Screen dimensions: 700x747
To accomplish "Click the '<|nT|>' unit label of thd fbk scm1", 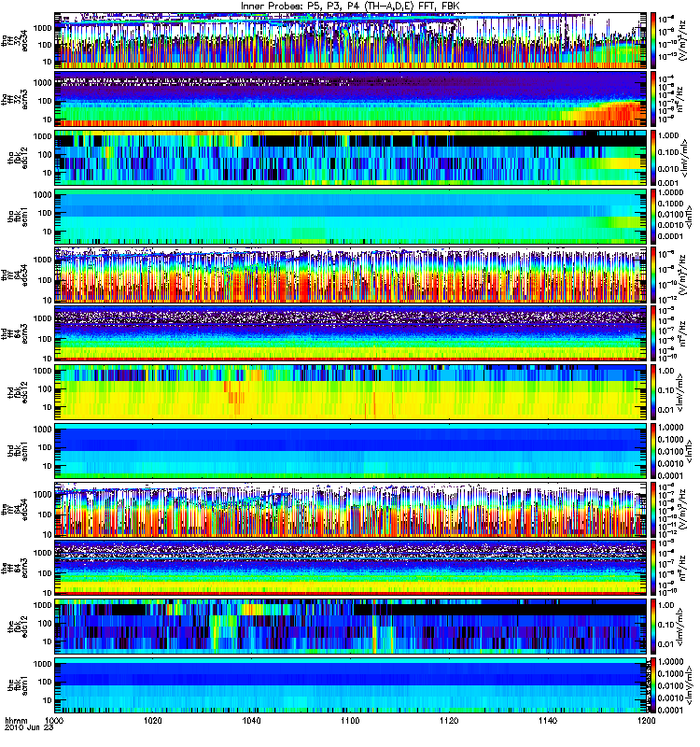I will click(687, 451).
